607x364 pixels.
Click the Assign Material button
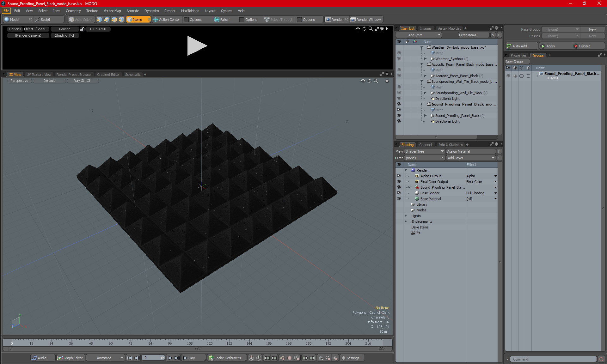[471, 151]
